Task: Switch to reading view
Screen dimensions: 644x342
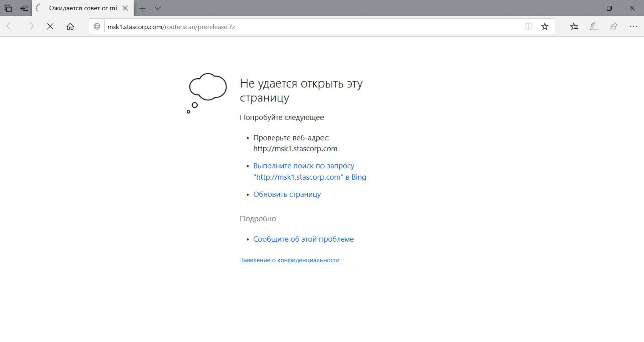Action: tap(528, 27)
